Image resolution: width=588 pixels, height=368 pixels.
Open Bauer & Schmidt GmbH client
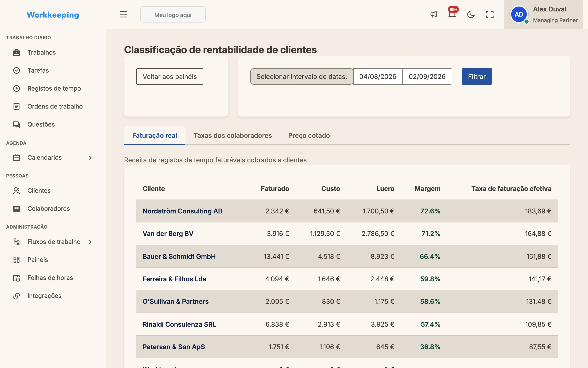pos(179,256)
